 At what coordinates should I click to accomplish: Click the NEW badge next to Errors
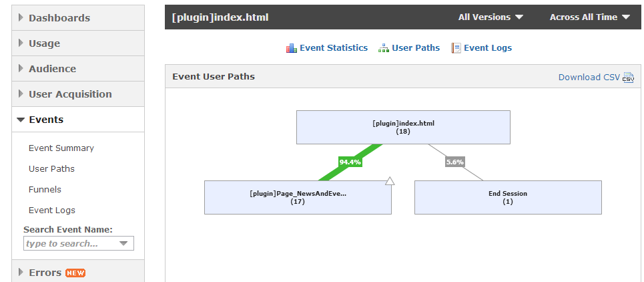[x=75, y=273]
